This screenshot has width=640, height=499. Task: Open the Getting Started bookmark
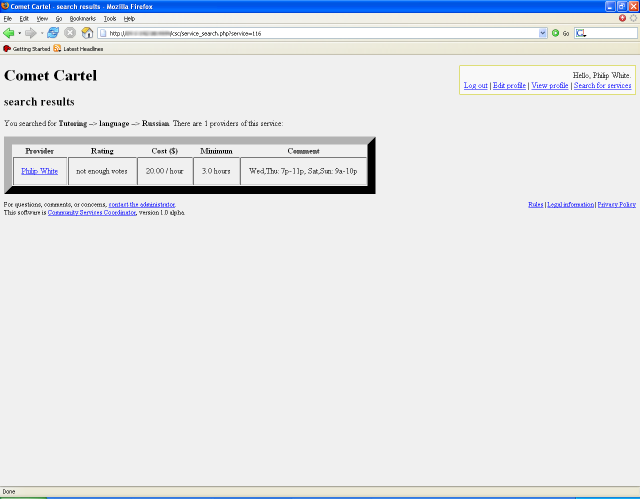click(x=27, y=49)
